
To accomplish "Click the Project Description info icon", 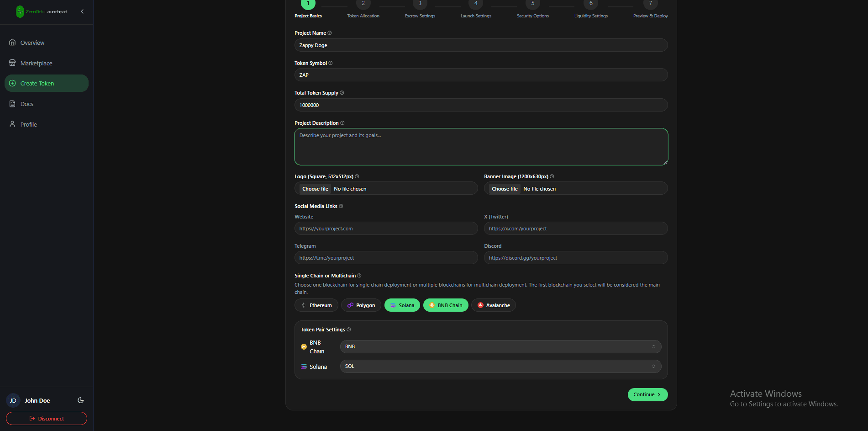I will point(342,123).
